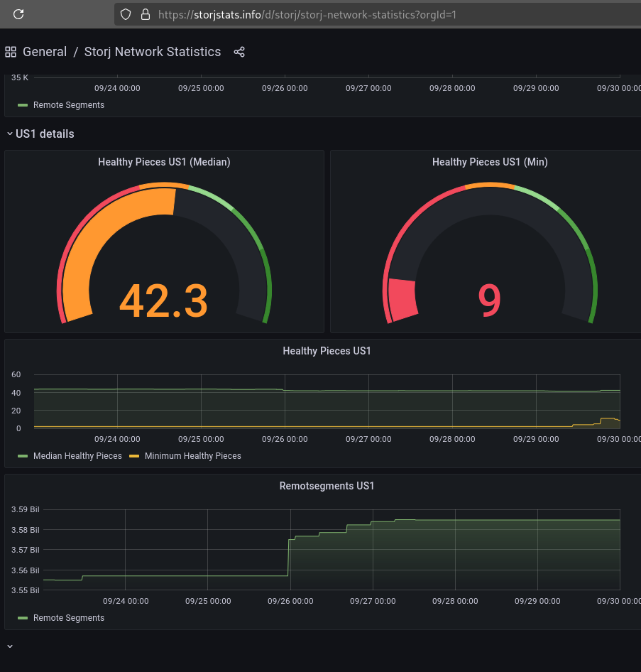Click green color swatch for Median Healthy Pieces

point(23,456)
